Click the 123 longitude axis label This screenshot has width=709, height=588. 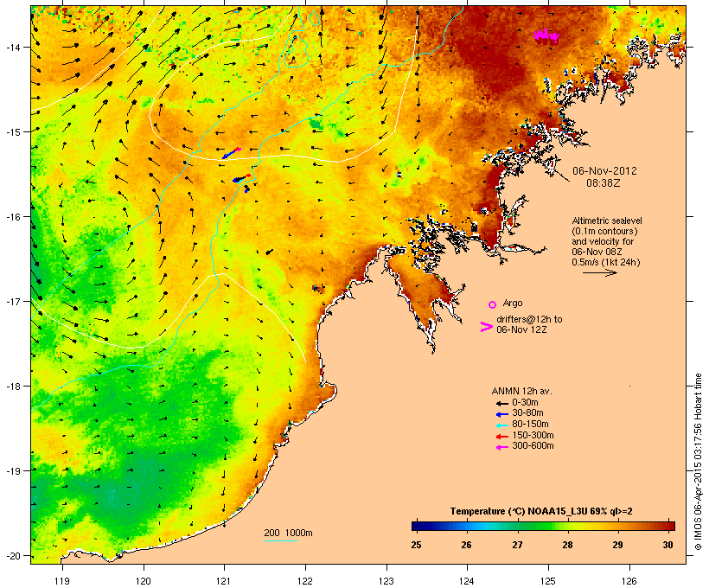(386, 581)
